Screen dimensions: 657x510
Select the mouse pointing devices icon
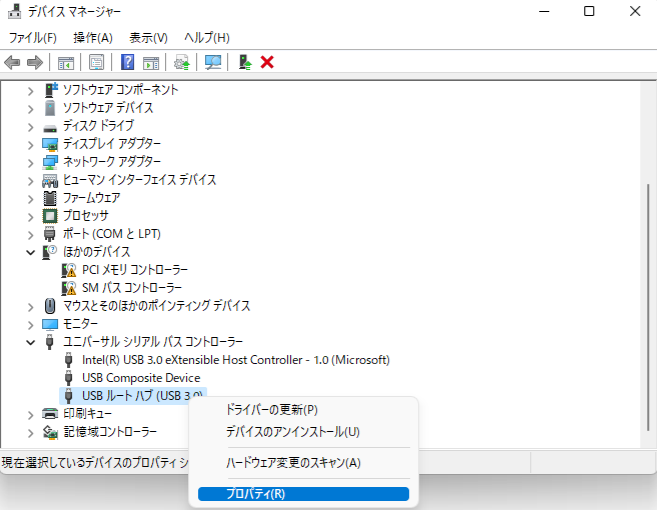[x=50, y=306]
